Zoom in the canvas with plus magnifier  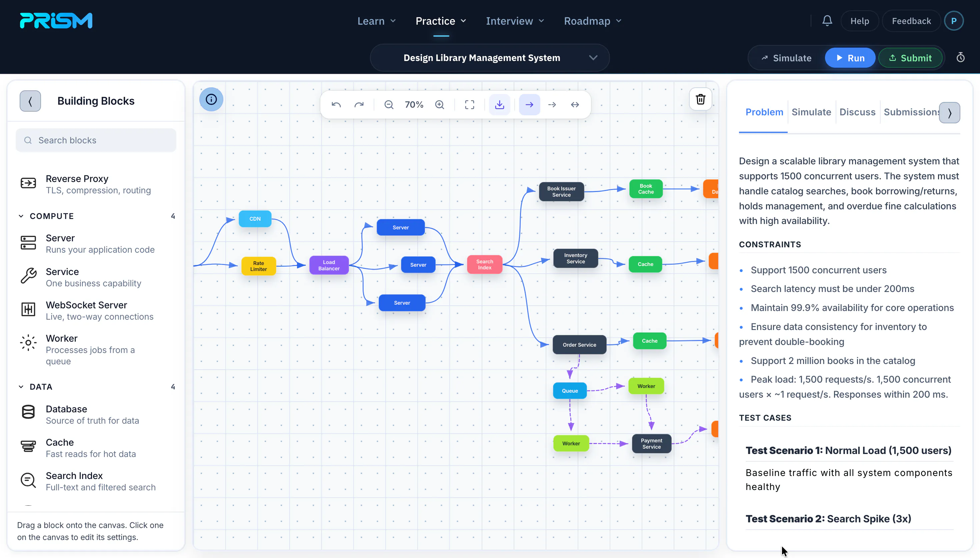click(x=440, y=105)
